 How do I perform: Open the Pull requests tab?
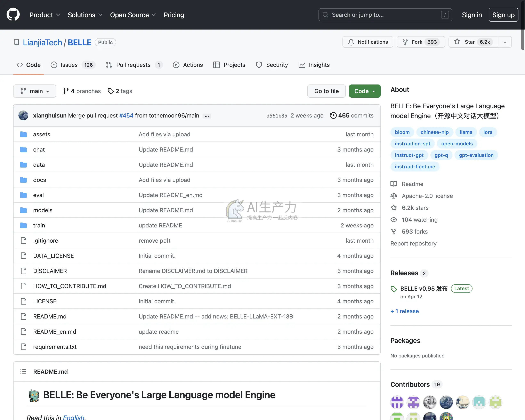(x=134, y=65)
